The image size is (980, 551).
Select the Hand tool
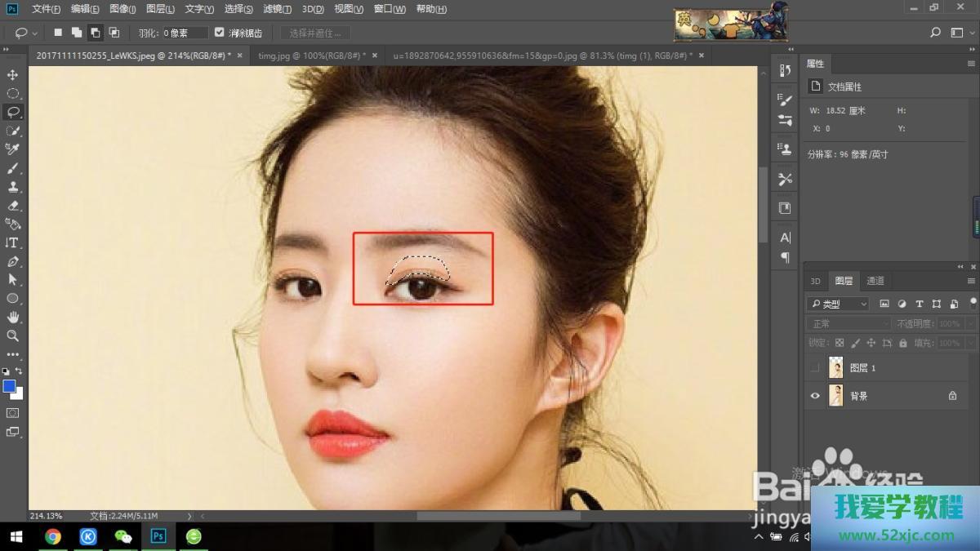12,317
